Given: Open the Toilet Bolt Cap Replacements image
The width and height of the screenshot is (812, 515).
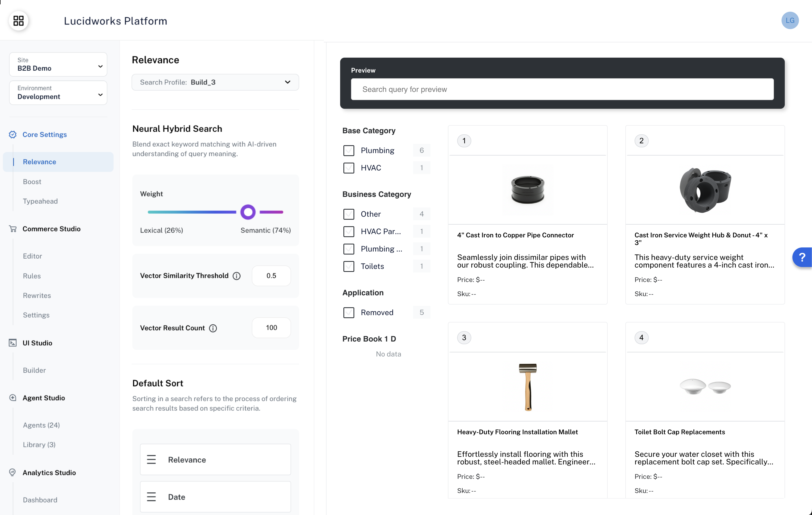Looking at the screenshot, I should click(x=705, y=386).
